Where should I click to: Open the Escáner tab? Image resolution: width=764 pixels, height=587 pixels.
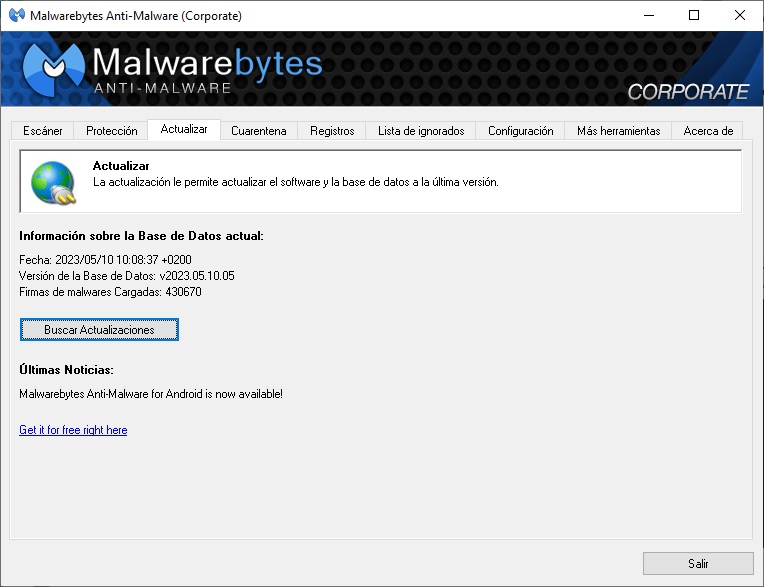[42, 131]
